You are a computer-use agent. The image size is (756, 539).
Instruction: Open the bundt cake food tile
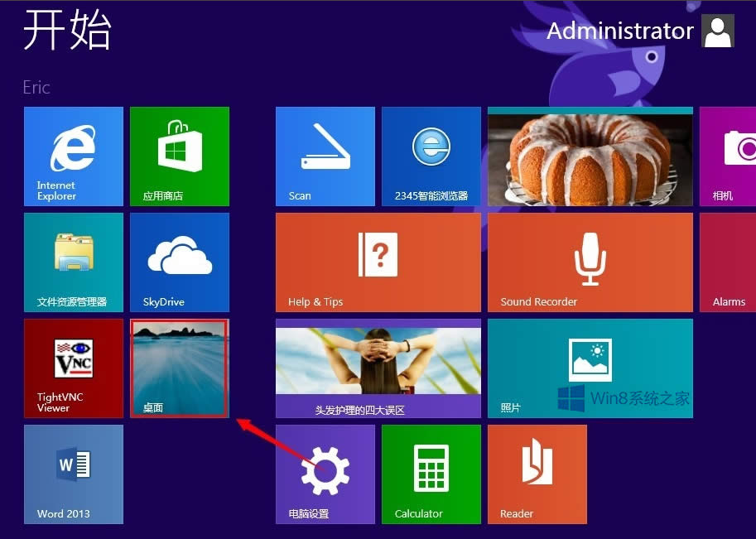590,156
